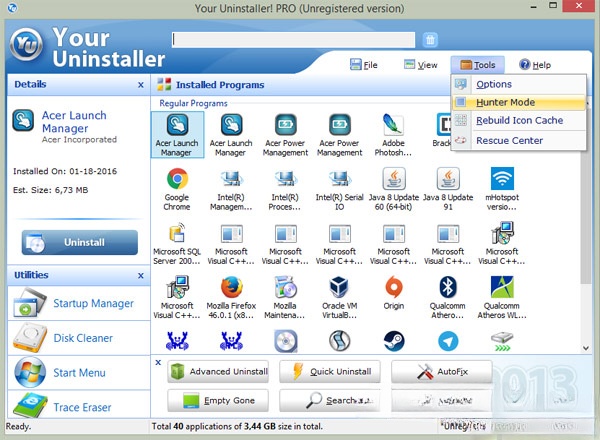Select the Microsoft SQL Server icon

coord(177,243)
